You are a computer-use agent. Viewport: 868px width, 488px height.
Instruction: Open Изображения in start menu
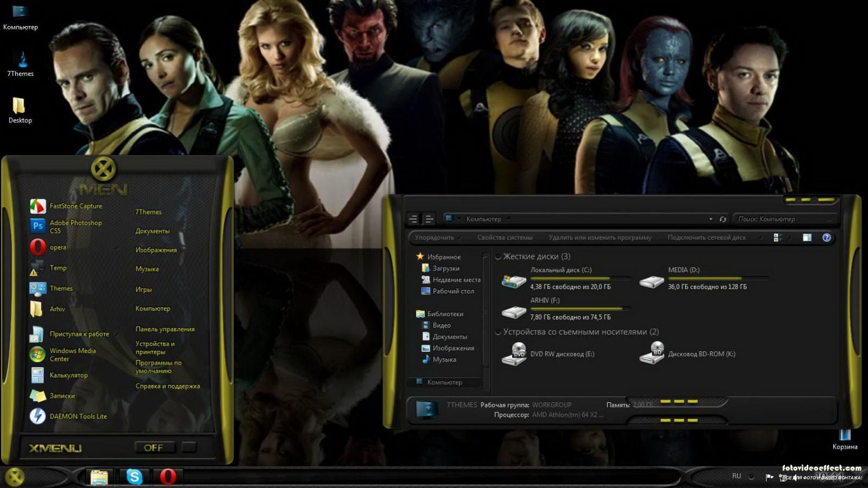coord(156,250)
